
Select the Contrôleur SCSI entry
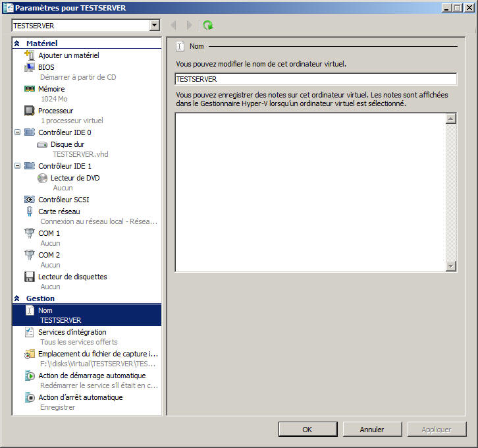(x=64, y=200)
